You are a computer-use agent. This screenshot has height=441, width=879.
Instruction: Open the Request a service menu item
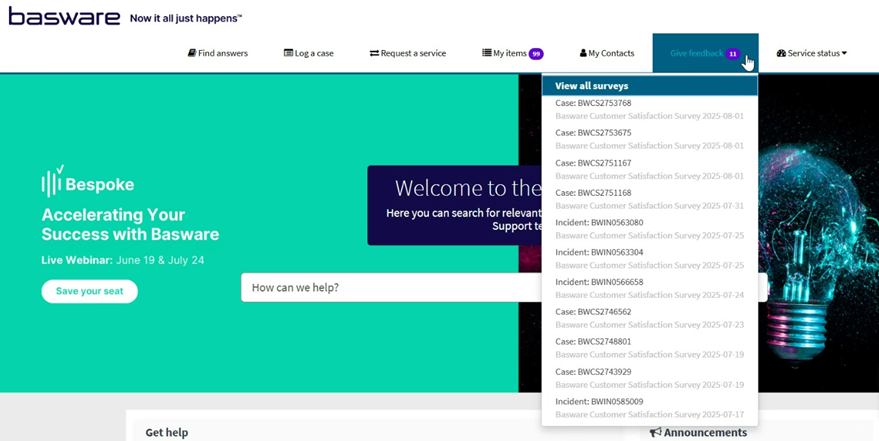[x=408, y=53]
